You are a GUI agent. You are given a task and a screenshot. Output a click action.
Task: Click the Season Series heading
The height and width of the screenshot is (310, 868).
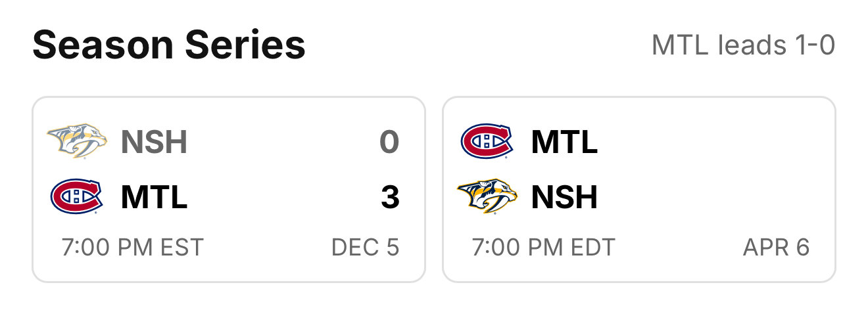point(169,45)
